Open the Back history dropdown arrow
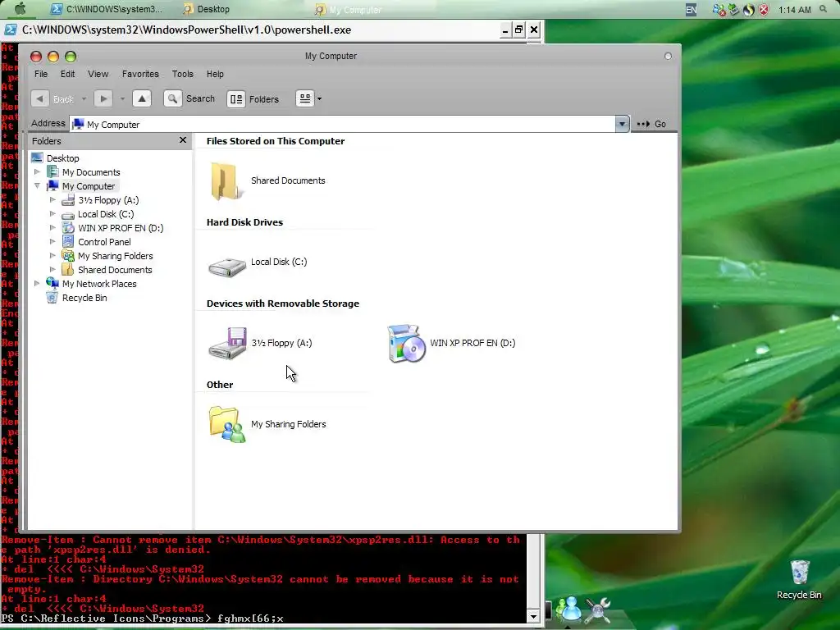 (x=84, y=99)
